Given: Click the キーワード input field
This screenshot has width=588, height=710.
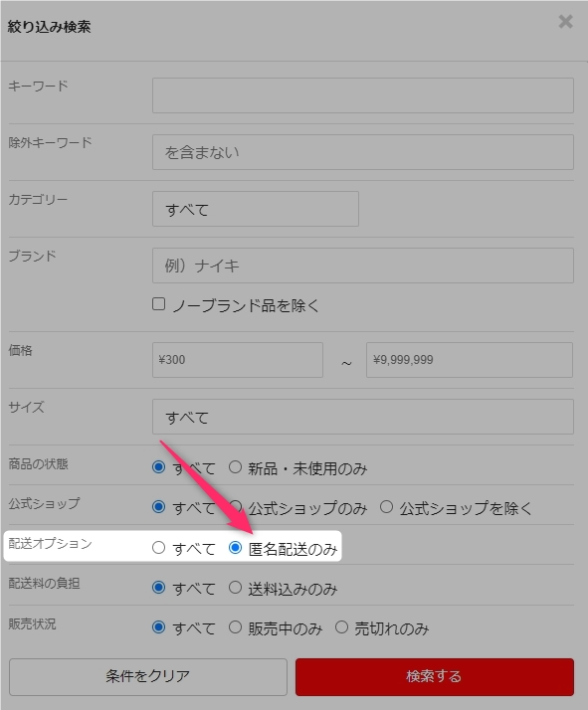Looking at the screenshot, I should click(x=363, y=95).
